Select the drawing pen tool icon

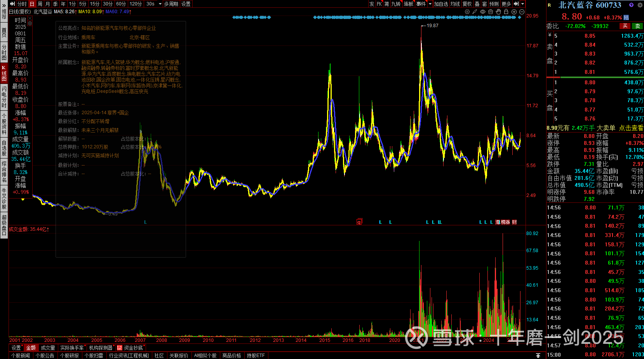tap(475, 12)
